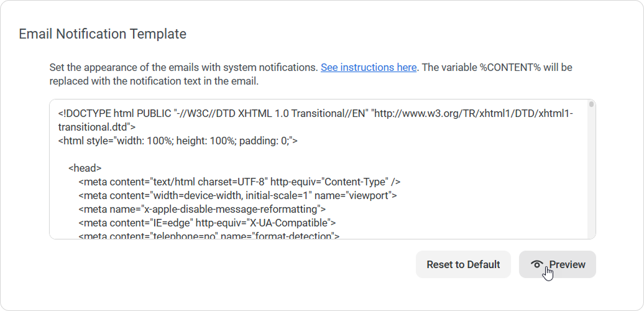
Task: Reset the template to default
Action: pyautogui.click(x=463, y=264)
